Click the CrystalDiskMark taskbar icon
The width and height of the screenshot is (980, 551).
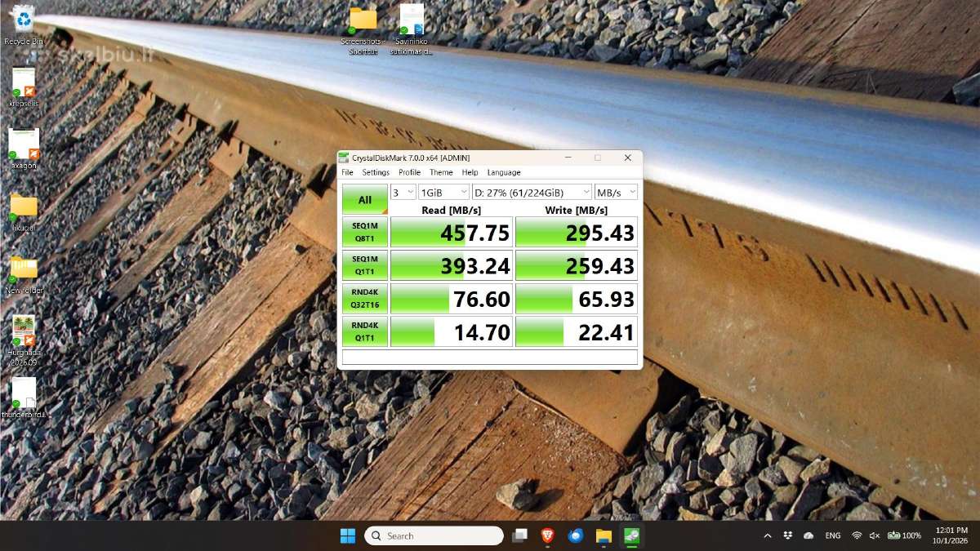(632, 535)
